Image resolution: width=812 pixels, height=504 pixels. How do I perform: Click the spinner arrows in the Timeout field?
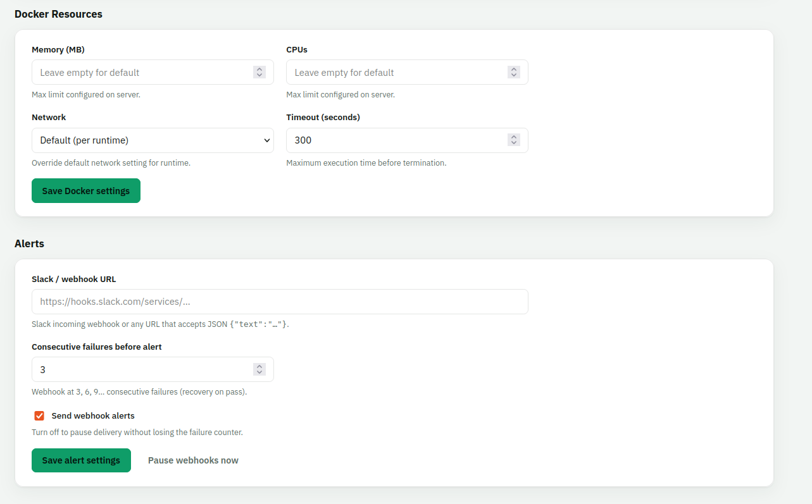click(514, 140)
